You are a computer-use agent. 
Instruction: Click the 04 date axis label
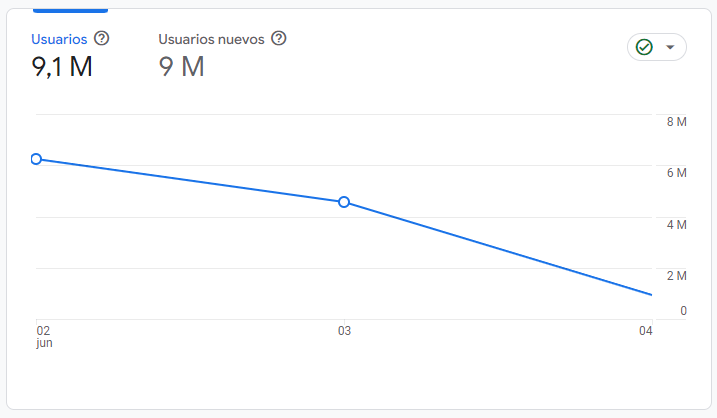tap(646, 331)
